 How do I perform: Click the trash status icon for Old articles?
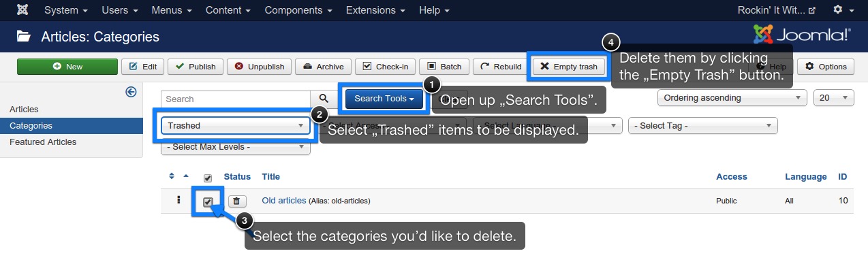pos(237,201)
